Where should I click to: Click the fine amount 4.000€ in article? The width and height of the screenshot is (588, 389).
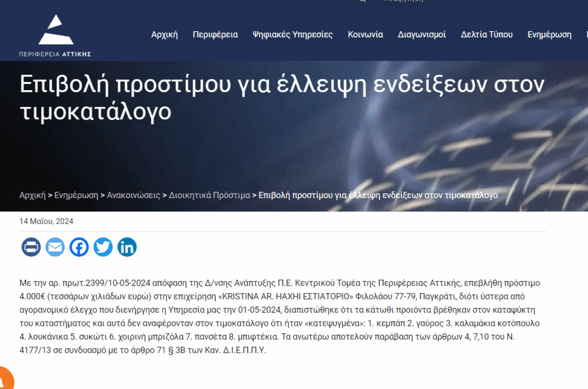tap(32, 296)
